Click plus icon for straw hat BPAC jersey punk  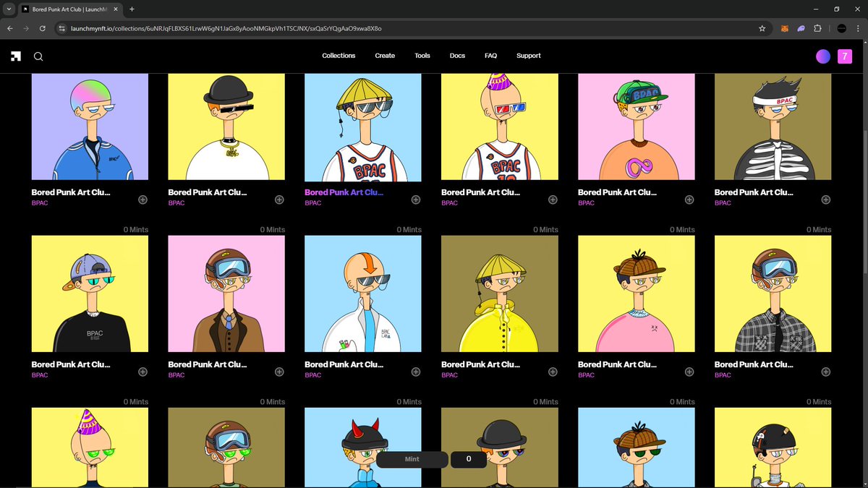[x=416, y=200]
